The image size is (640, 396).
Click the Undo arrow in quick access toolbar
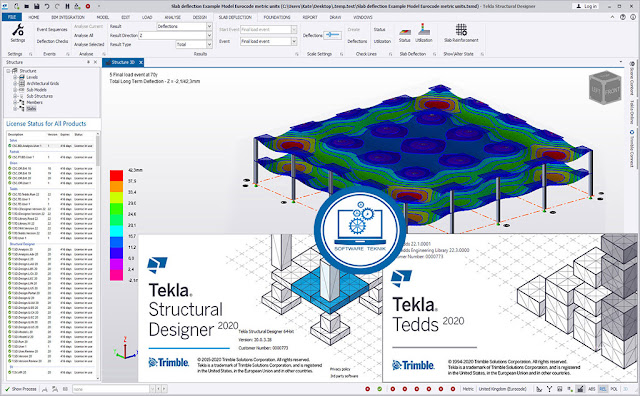pyautogui.click(x=47, y=6)
